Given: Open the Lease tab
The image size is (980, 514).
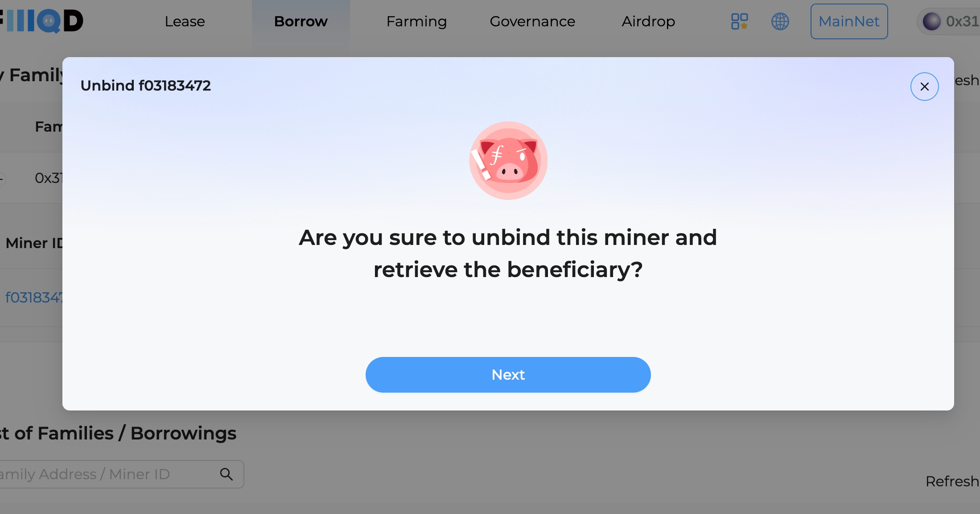Looking at the screenshot, I should (185, 21).
